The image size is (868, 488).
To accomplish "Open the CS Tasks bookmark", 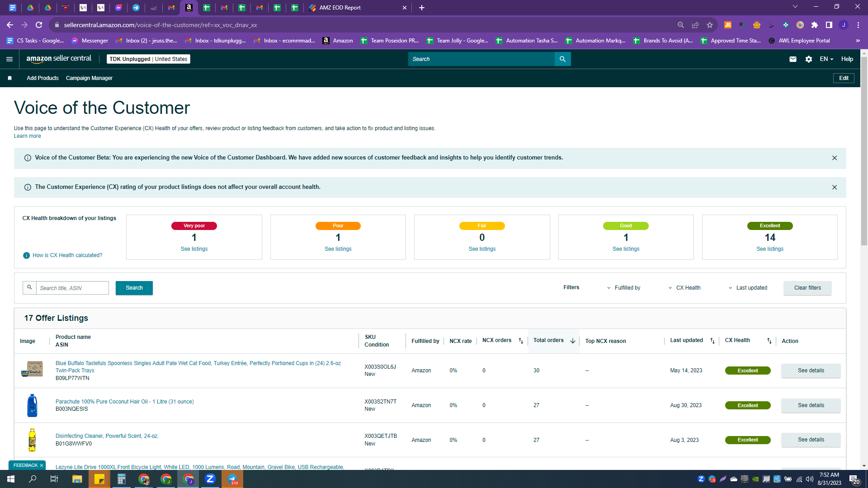I will click(35, 41).
